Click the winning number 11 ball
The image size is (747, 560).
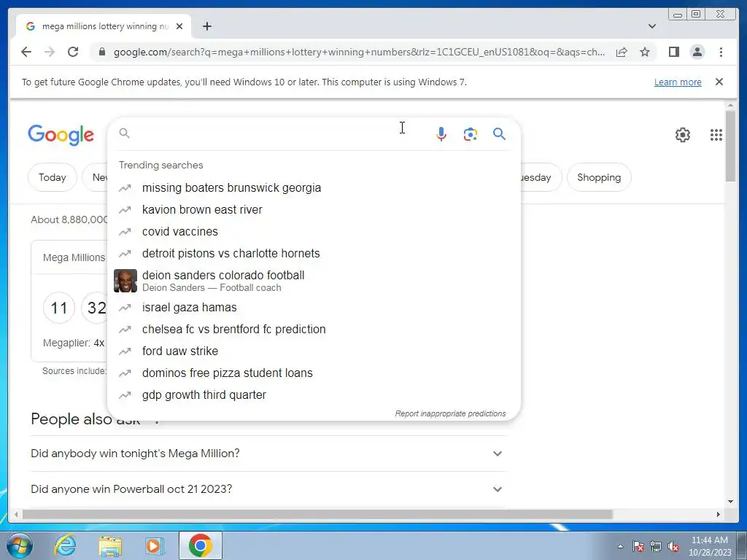click(x=59, y=308)
